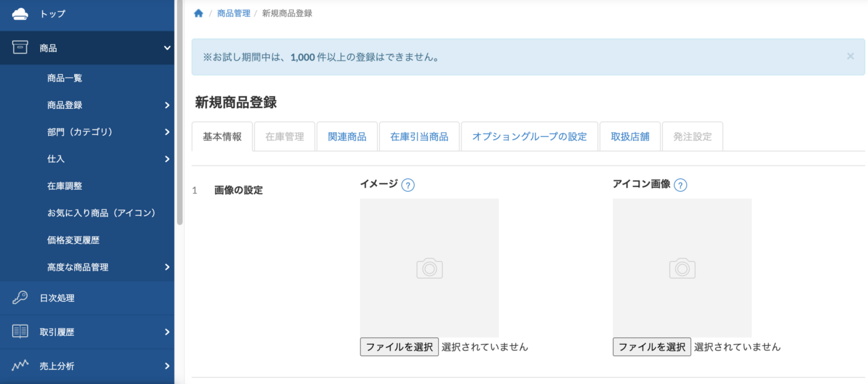Open the オプショングループの設定 tab
Screen dimensions: 868x384
pyautogui.click(x=529, y=137)
